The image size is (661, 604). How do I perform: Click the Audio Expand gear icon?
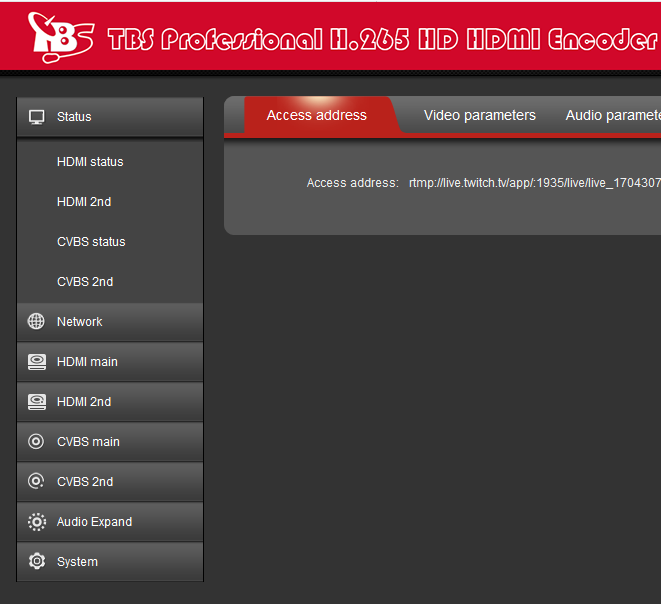point(37,522)
